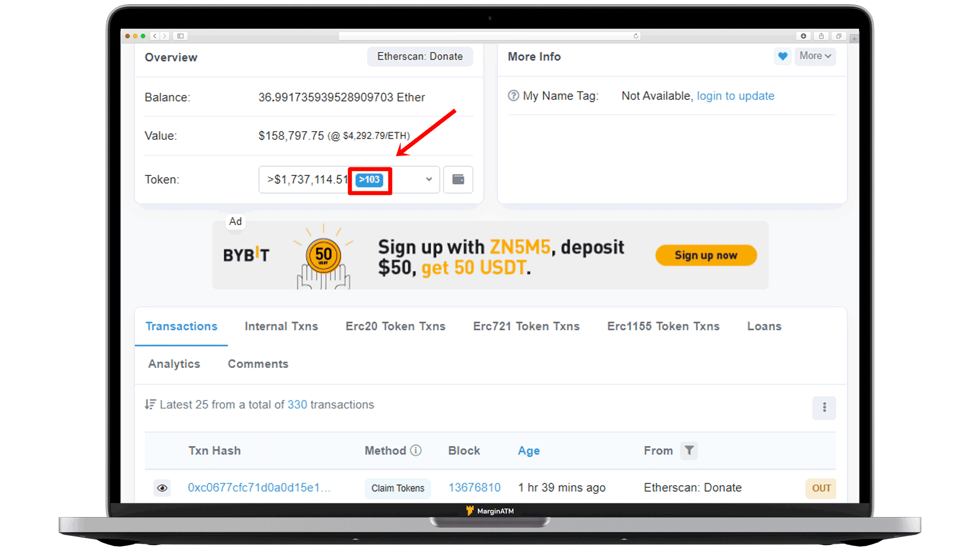Click the eye visibility icon on transaction row
980x551 pixels.
(163, 488)
